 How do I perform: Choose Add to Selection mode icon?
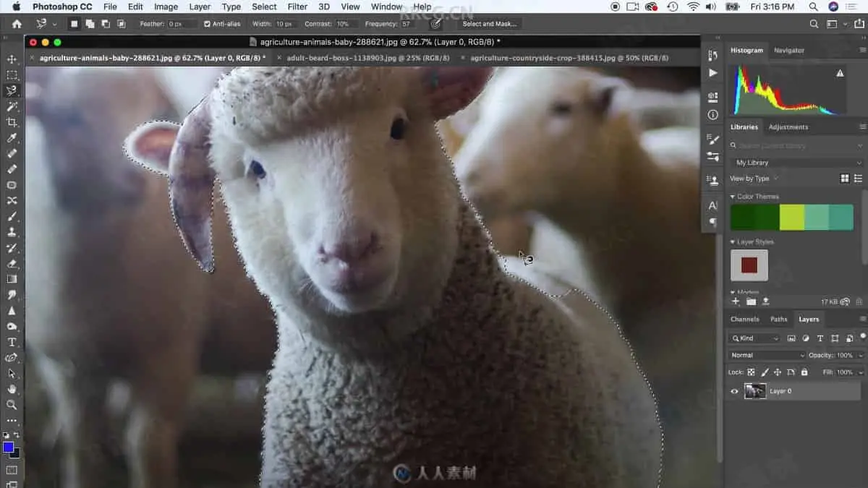click(x=90, y=24)
